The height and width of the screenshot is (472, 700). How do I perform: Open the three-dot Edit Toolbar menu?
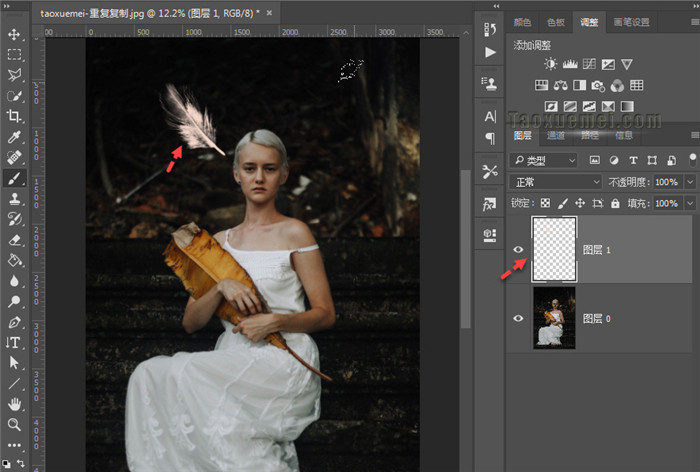pyautogui.click(x=14, y=445)
